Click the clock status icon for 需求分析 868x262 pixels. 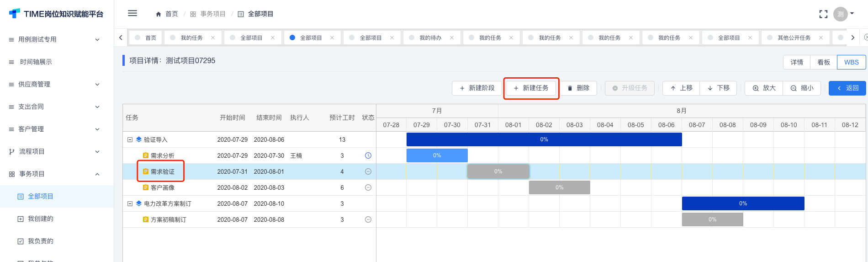click(x=368, y=155)
